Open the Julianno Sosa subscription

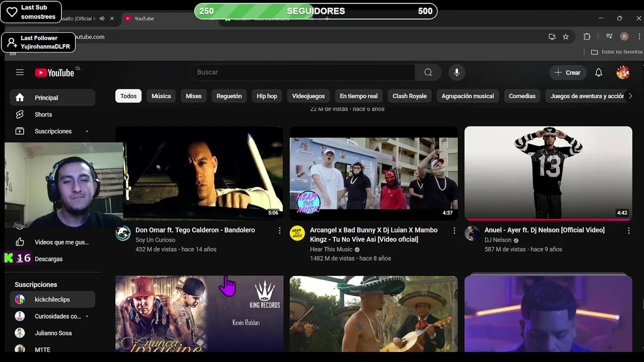[52, 333]
